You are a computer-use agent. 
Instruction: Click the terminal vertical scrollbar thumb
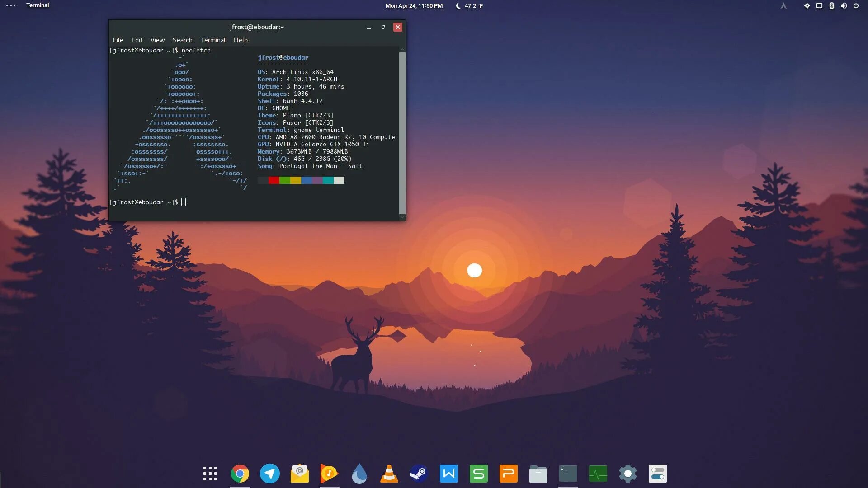point(402,133)
